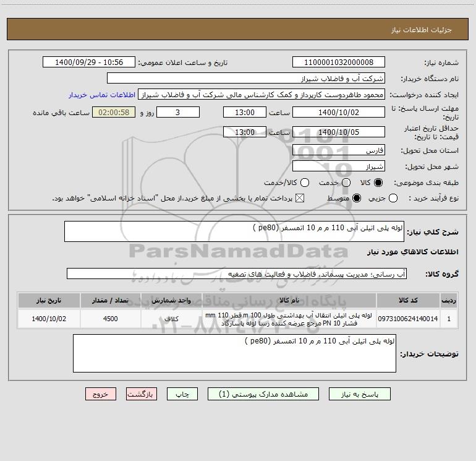Click the price validity 13:00 time field

coord(245,132)
